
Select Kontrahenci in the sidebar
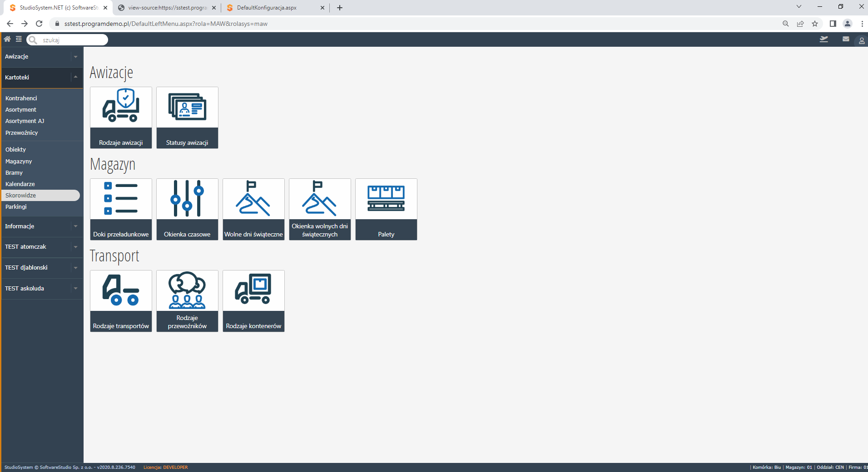(x=21, y=98)
